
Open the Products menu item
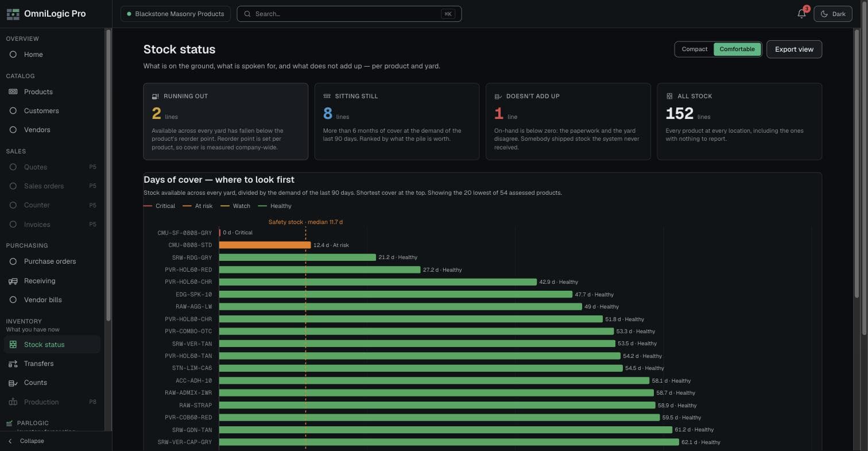[52, 92]
